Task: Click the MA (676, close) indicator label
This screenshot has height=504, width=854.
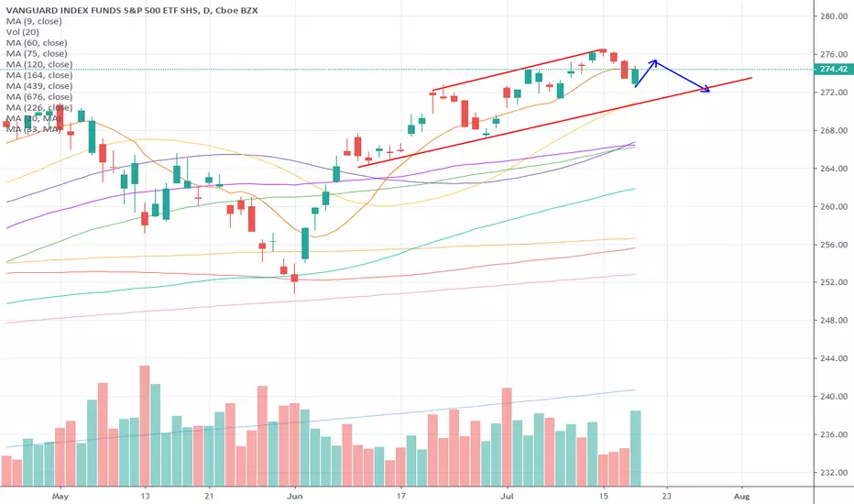Action: point(39,97)
